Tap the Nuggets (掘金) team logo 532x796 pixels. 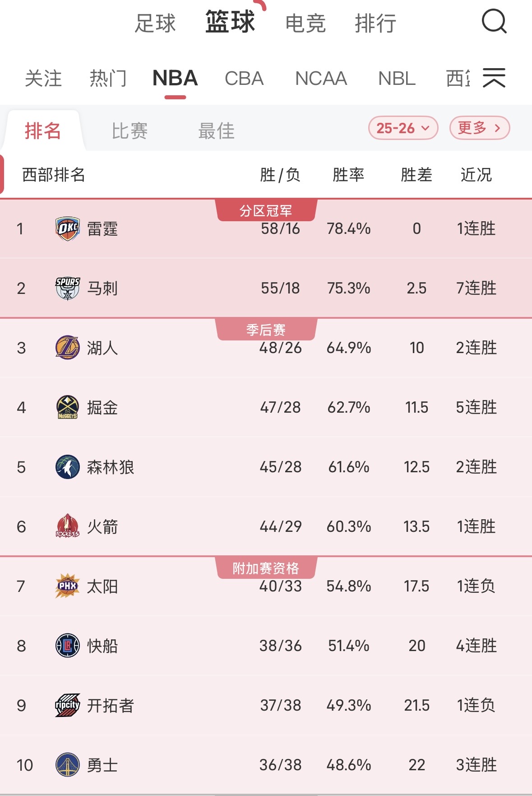68,407
